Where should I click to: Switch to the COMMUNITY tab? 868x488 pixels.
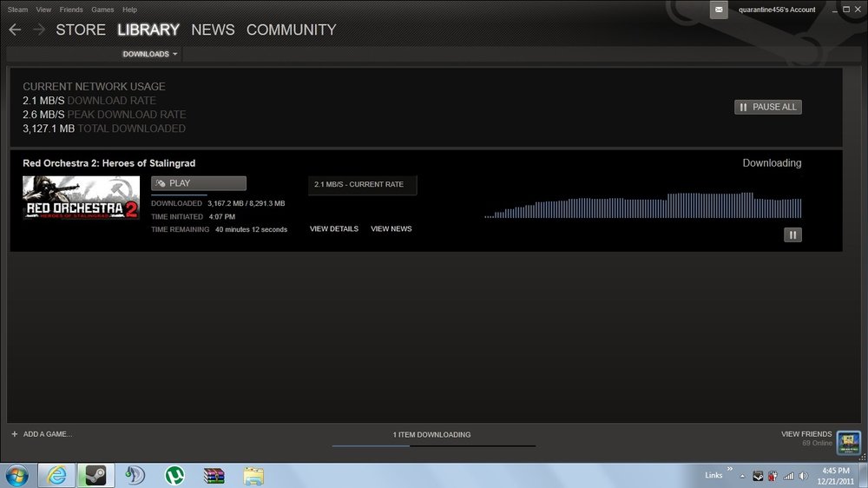click(x=291, y=30)
